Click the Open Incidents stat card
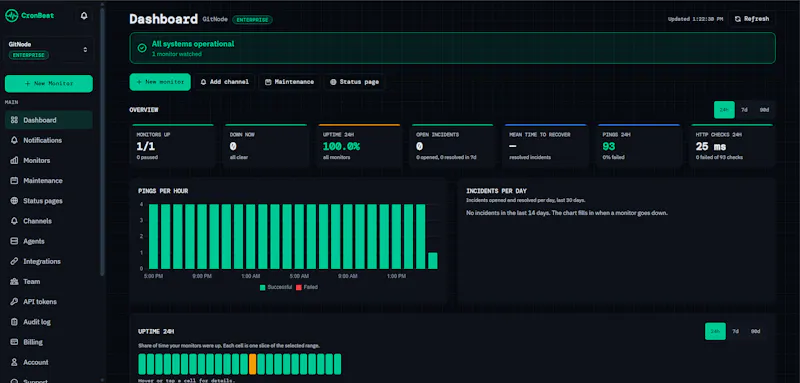 [x=452, y=146]
